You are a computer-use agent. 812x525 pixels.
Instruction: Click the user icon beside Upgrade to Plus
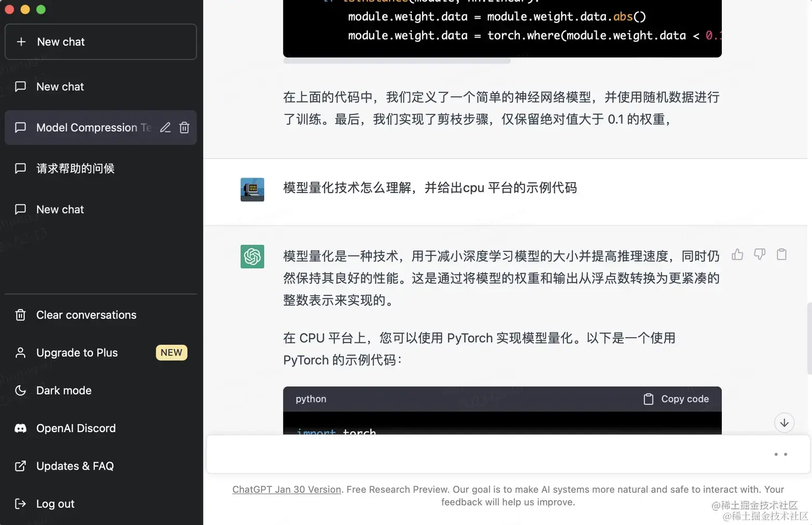20,353
